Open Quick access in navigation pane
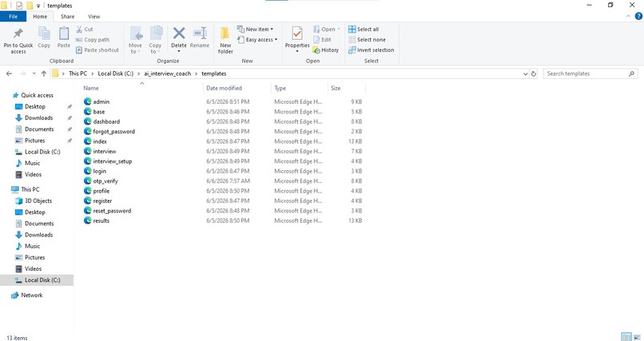The height and width of the screenshot is (341, 644). point(37,95)
